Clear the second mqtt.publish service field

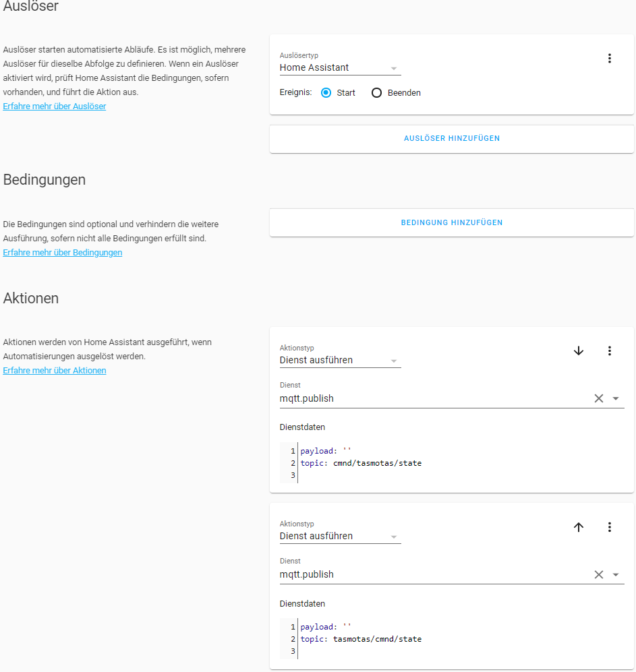pyautogui.click(x=598, y=574)
